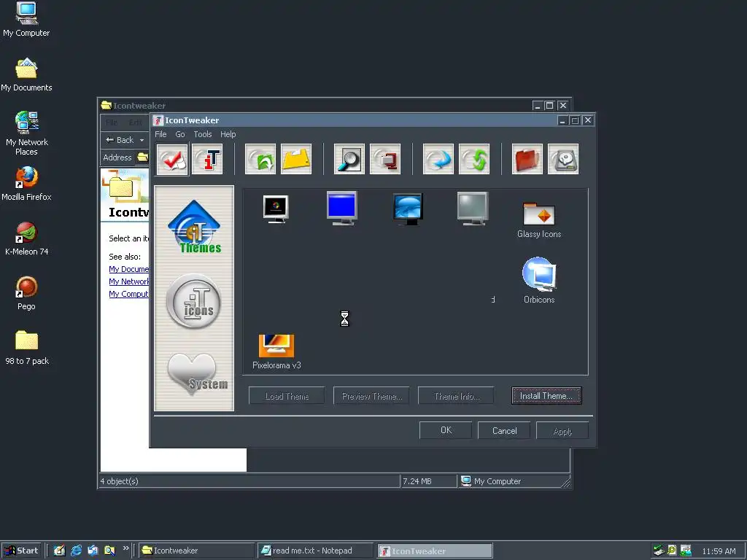This screenshot has height=560, width=747.
Task: Switch to Icontweaker folder taskbar button
Action: tap(197, 551)
